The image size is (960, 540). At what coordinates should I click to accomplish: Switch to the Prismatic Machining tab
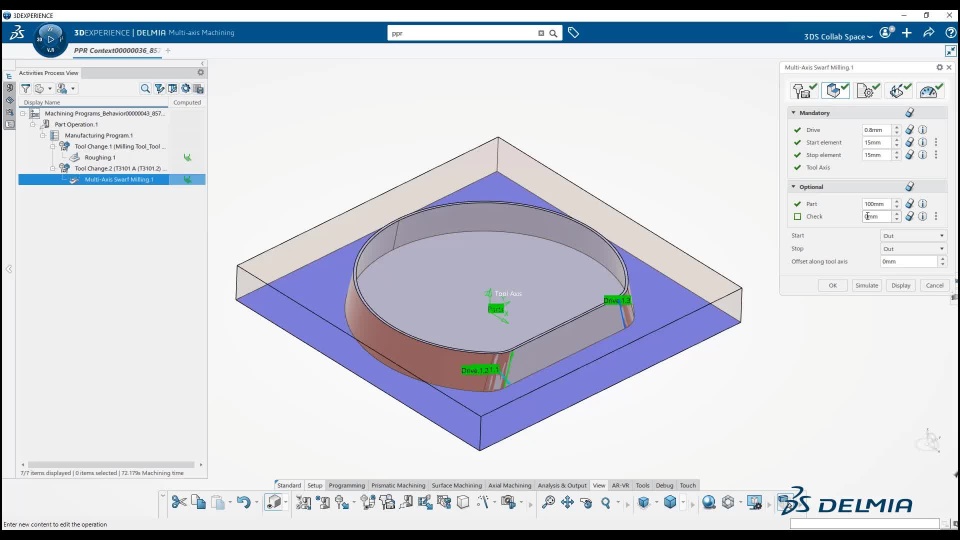click(398, 485)
